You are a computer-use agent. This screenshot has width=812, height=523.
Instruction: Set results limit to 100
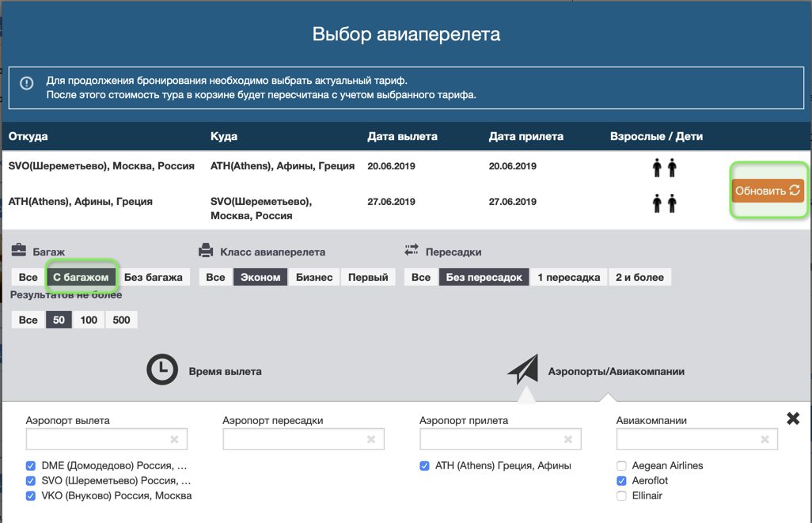89,320
